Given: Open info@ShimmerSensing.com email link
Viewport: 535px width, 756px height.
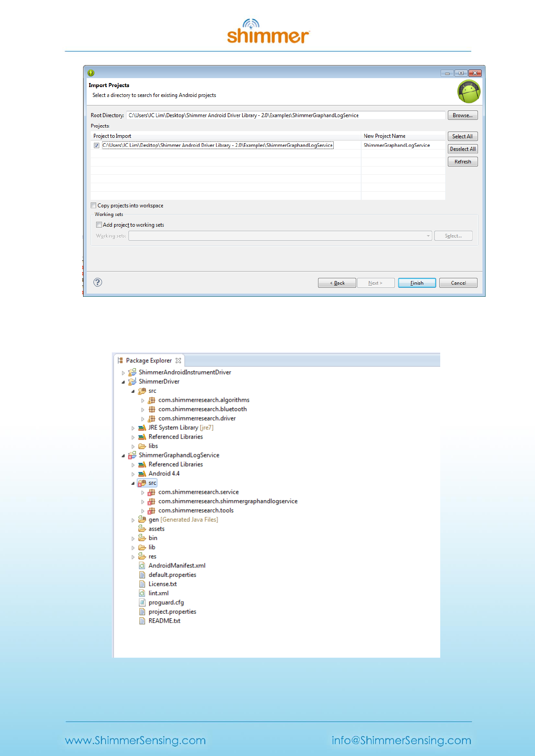Looking at the screenshot, I should click(402, 740).
